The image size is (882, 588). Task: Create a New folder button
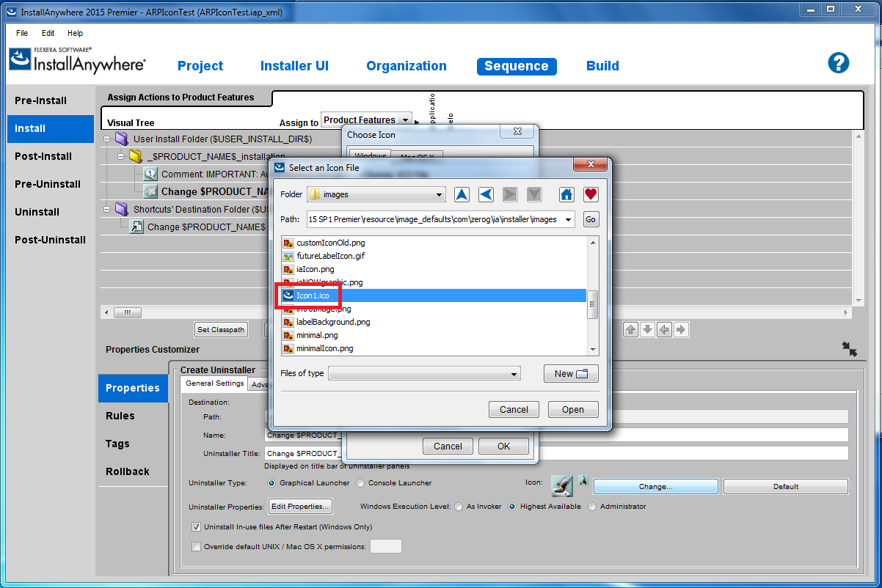click(571, 373)
